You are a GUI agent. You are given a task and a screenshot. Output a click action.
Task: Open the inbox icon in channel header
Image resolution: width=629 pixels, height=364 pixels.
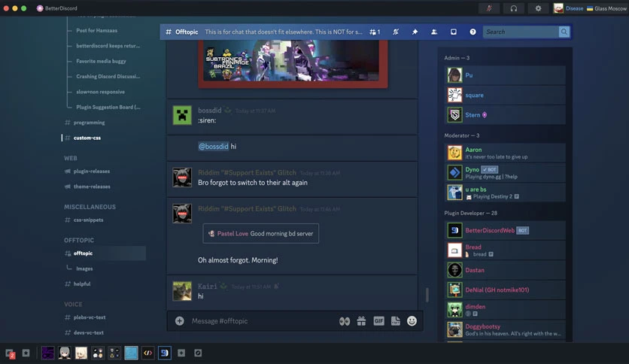pyautogui.click(x=453, y=32)
